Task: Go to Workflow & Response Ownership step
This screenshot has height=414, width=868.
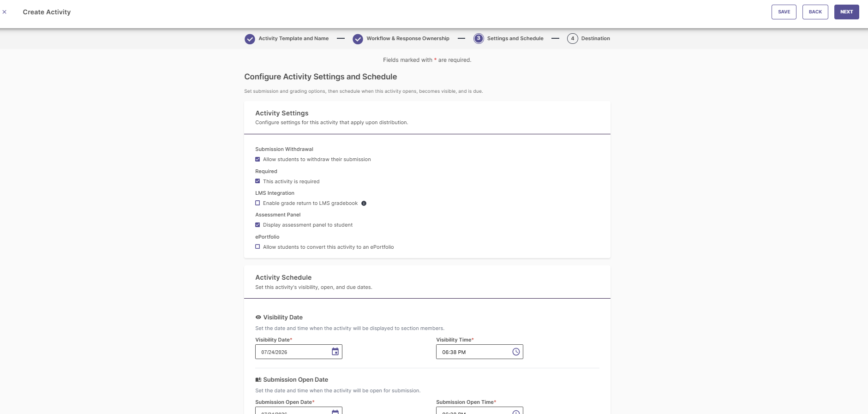Action: [408, 38]
